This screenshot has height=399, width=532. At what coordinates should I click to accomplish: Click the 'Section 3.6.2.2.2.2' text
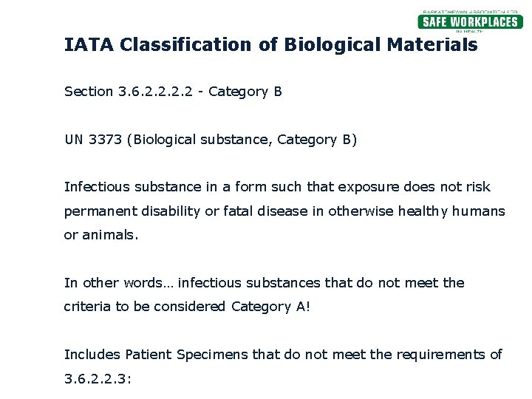132,92
